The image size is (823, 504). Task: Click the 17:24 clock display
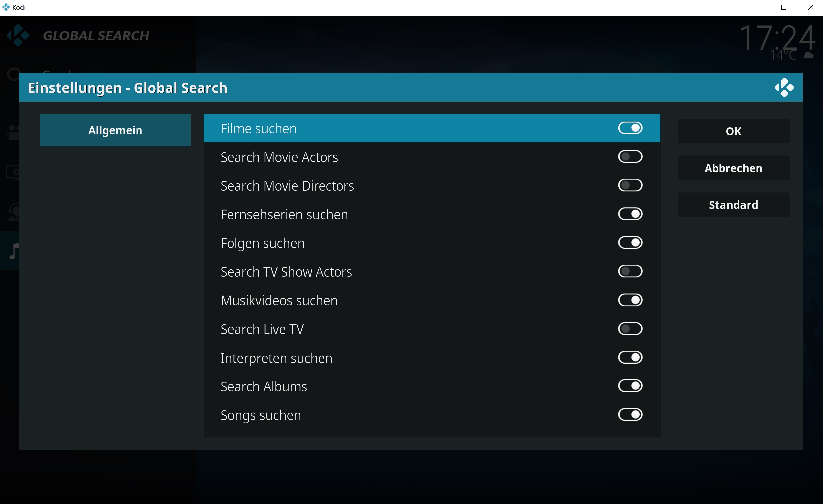(x=777, y=37)
